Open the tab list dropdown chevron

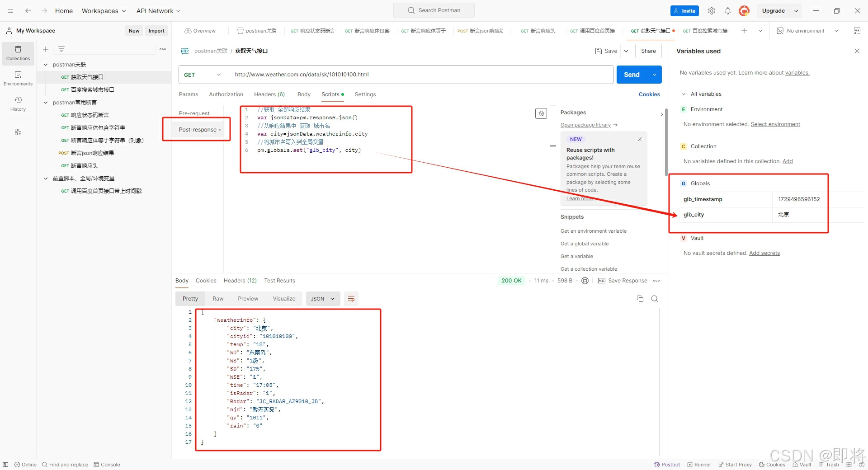click(x=760, y=31)
